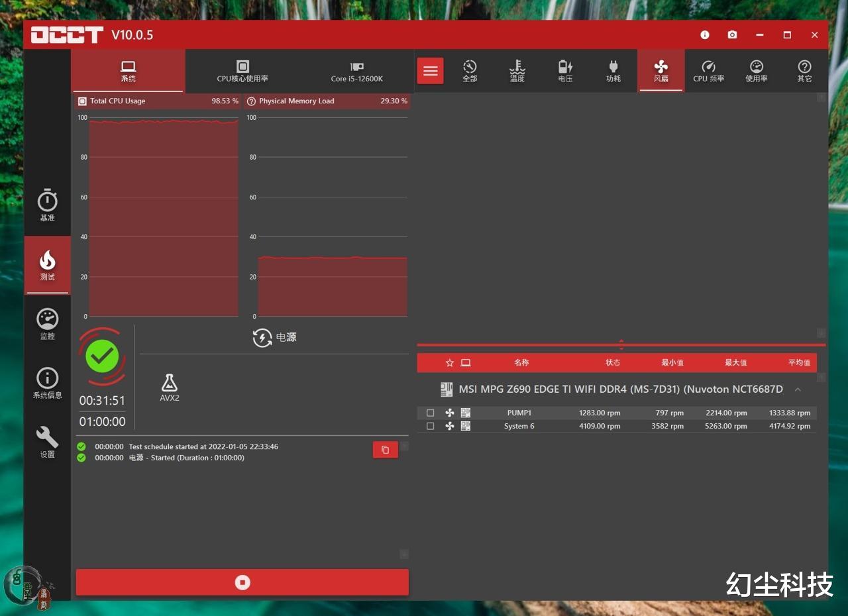The width and height of the screenshot is (848, 616).
Task: Open the red hamburger menu button
Action: (431, 71)
